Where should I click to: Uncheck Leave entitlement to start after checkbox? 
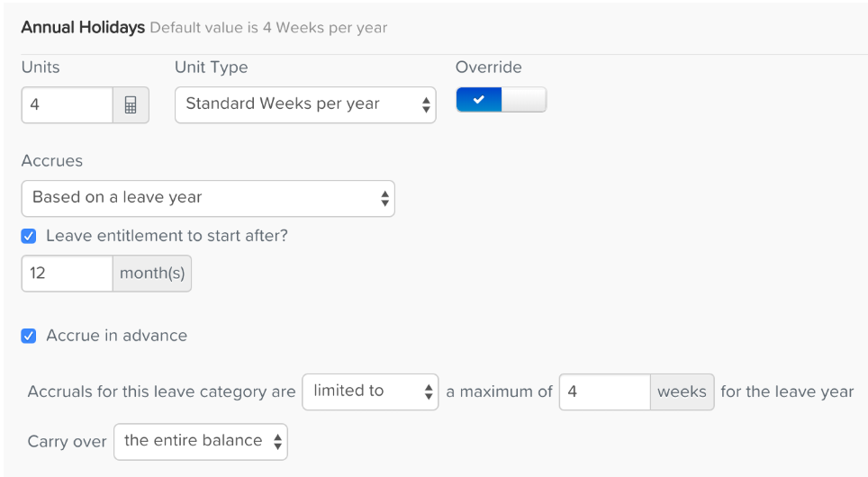pos(29,237)
